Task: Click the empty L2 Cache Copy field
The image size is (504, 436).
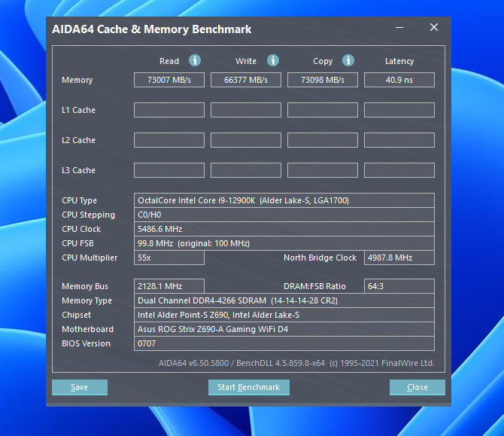Action: tap(323, 140)
